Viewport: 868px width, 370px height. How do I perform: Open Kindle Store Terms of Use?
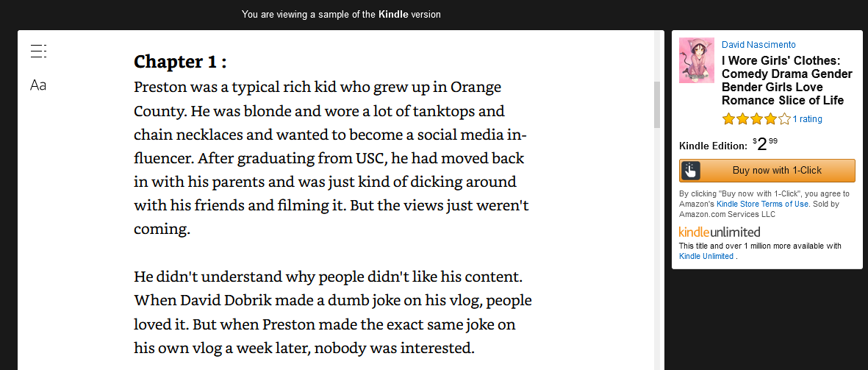pos(762,204)
